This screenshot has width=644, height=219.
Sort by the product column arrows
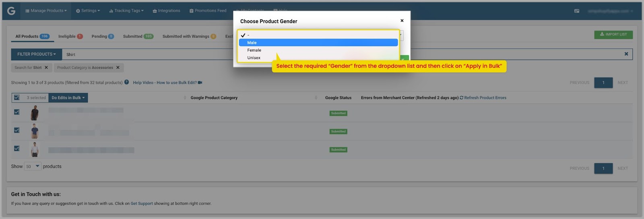tap(185, 98)
